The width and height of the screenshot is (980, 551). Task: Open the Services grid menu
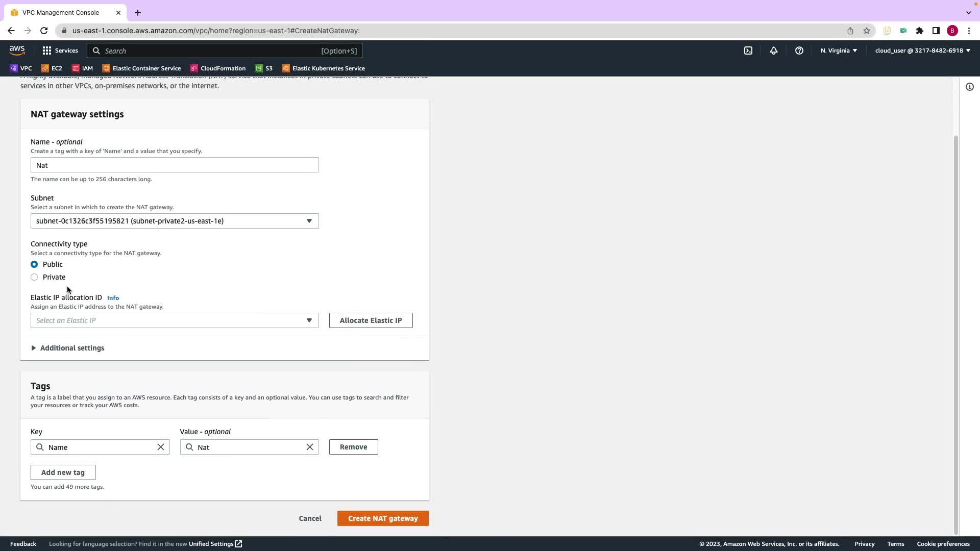coord(60,51)
